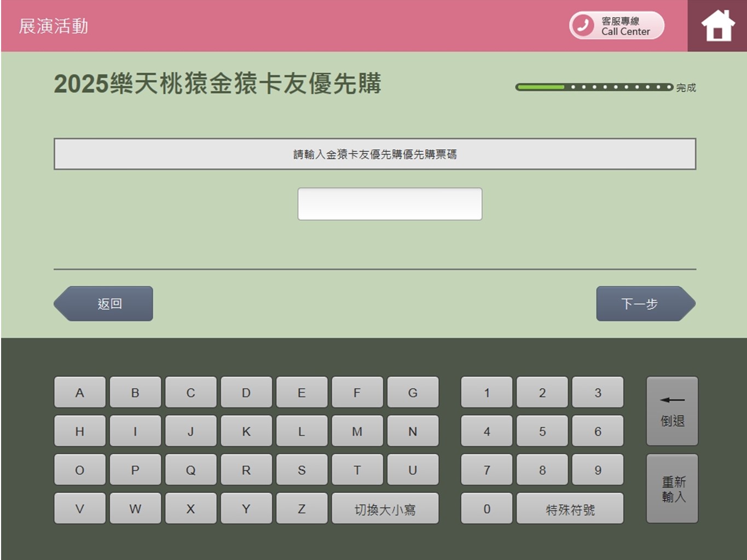Screen dimensions: 747x560
Task: Open special symbols with 特殊符號 key
Action: (570, 509)
